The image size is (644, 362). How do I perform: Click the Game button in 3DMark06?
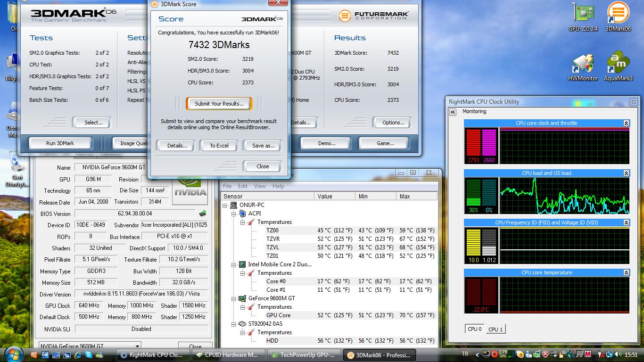pyautogui.click(x=385, y=143)
